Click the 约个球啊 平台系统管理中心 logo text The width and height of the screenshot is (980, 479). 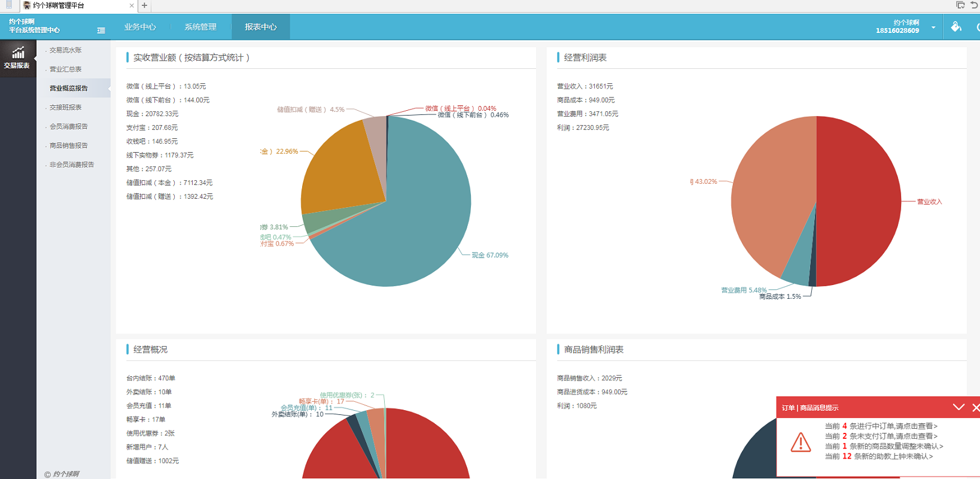point(34,26)
